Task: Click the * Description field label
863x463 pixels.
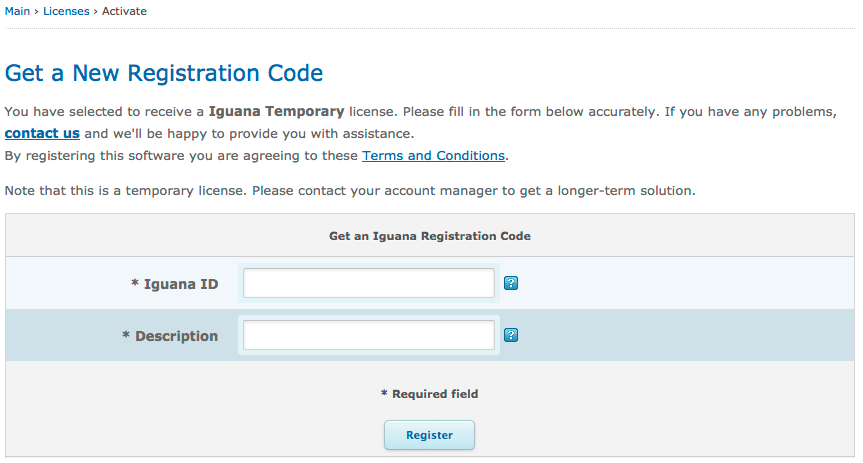Action: click(x=170, y=336)
